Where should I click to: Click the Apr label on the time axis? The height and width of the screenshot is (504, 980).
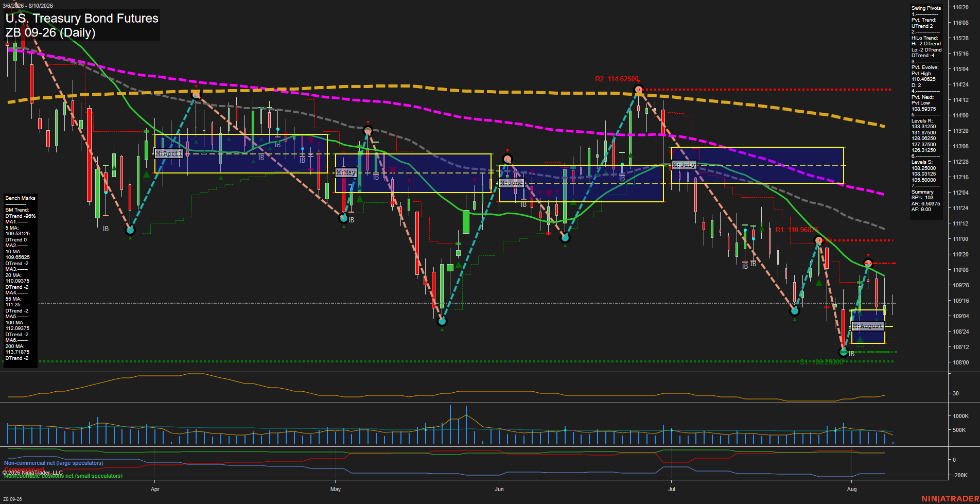(155, 489)
